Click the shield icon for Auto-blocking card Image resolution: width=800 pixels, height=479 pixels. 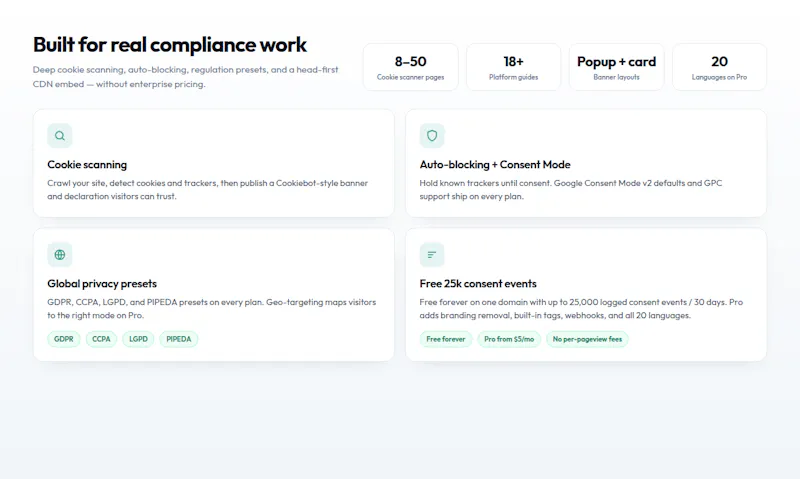click(x=432, y=136)
